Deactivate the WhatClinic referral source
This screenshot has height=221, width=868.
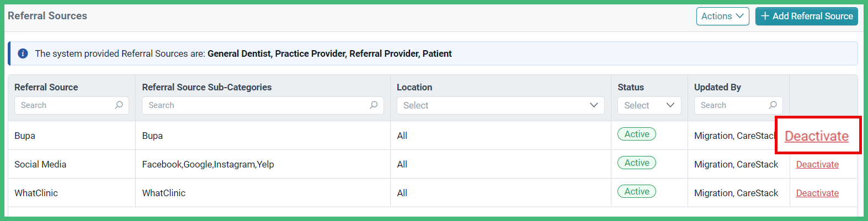(817, 193)
